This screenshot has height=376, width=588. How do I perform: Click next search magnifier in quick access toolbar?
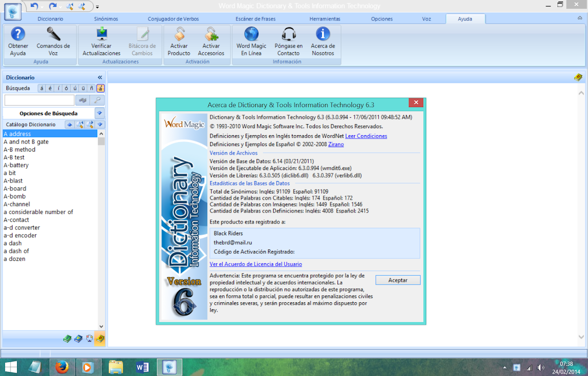(82, 6)
